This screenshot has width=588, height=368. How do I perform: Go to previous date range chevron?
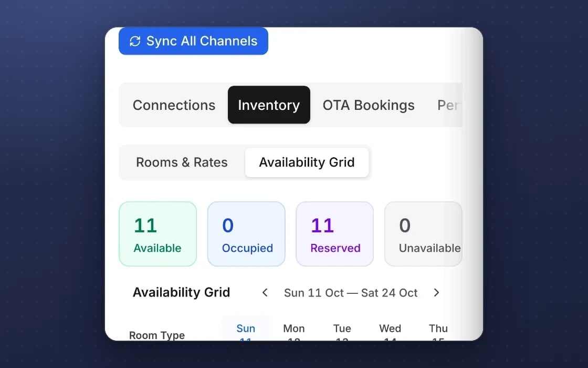click(x=265, y=292)
